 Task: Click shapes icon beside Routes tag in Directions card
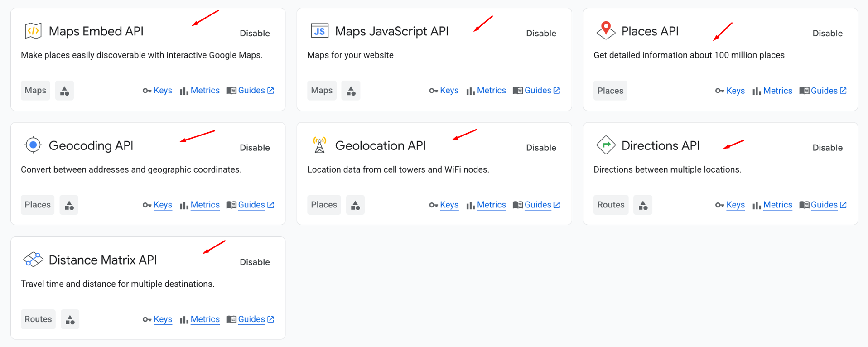click(x=642, y=205)
